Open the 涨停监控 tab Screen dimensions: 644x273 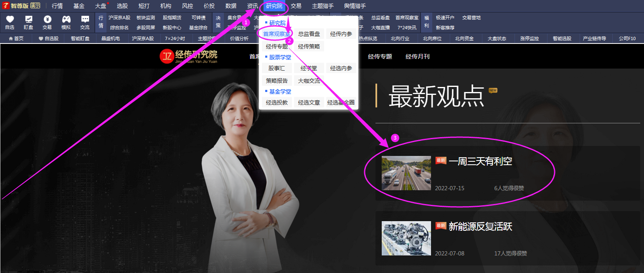[x=530, y=38]
